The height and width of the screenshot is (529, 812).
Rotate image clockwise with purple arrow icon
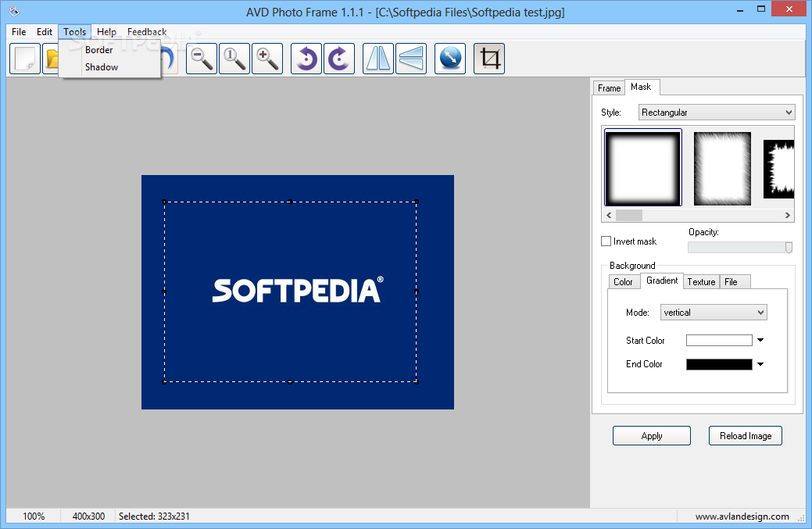click(339, 59)
